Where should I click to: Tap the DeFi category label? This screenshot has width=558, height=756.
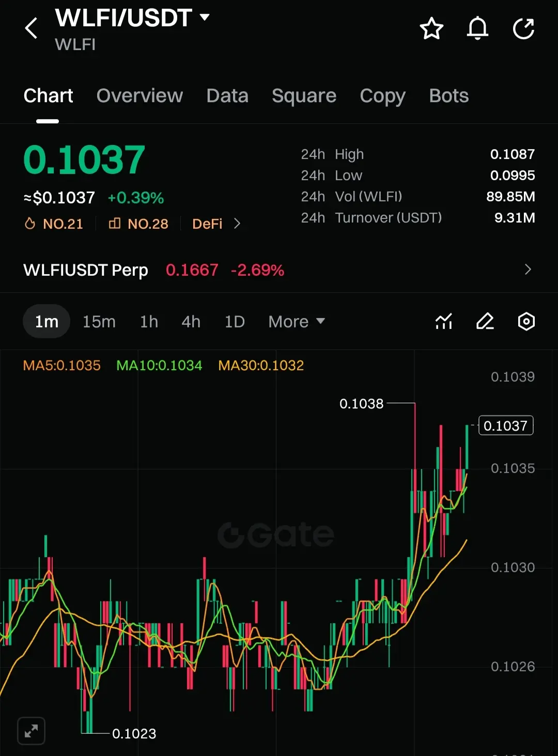(207, 224)
